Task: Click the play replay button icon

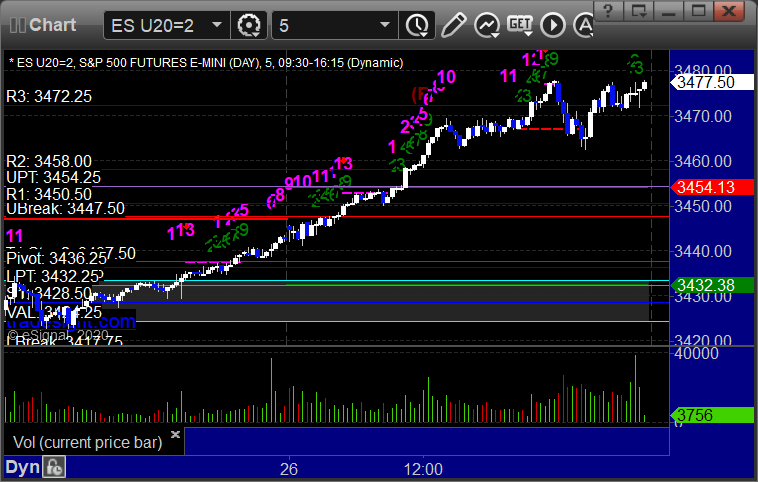Action: point(553,25)
